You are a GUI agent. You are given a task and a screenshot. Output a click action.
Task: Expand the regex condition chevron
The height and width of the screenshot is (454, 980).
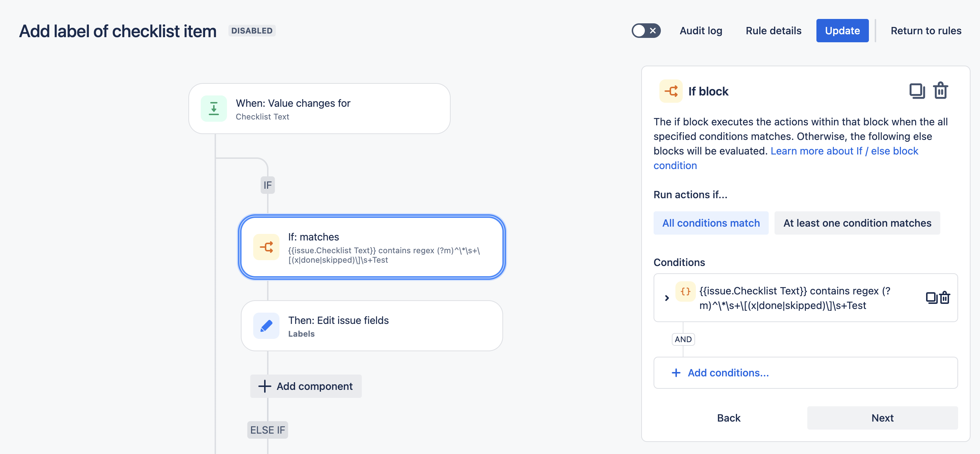point(667,298)
